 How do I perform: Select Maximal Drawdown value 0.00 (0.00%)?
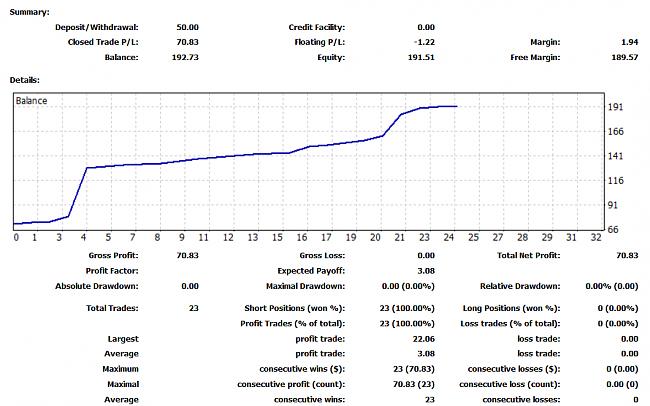pyautogui.click(x=408, y=286)
